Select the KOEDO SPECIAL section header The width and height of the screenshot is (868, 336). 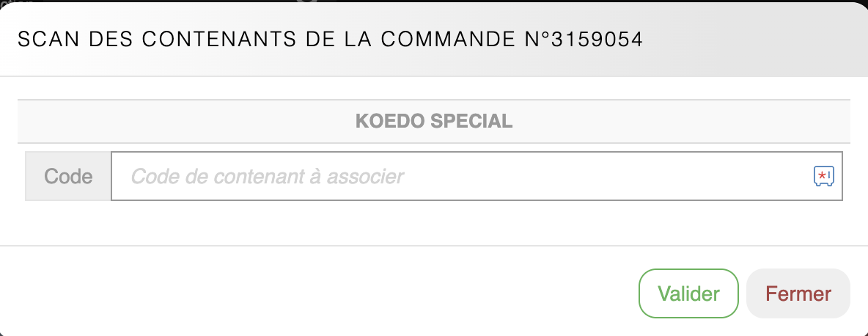tap(434, 121)
